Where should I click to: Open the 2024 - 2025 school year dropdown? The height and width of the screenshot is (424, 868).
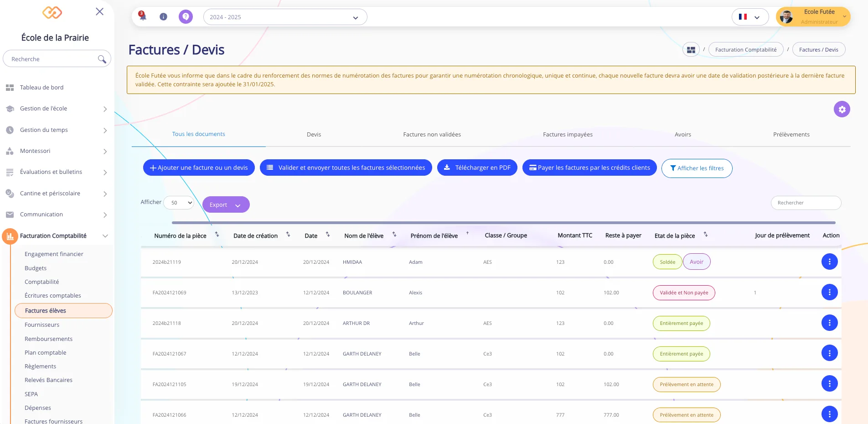tap(285, 17)
